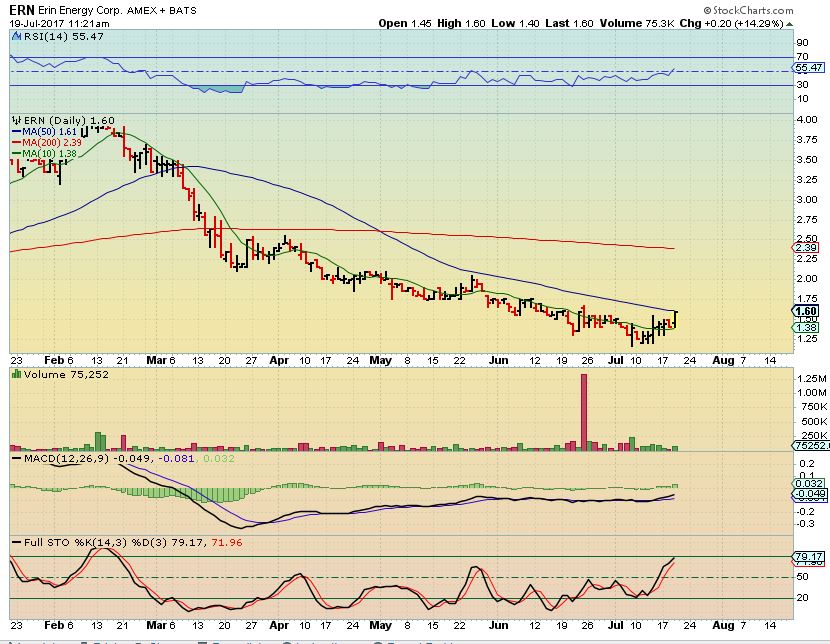This screenshot has width=830, height=644.
Task: Click the candlestick icon before ERN (Daily)
Action: [x=16, y=121]
